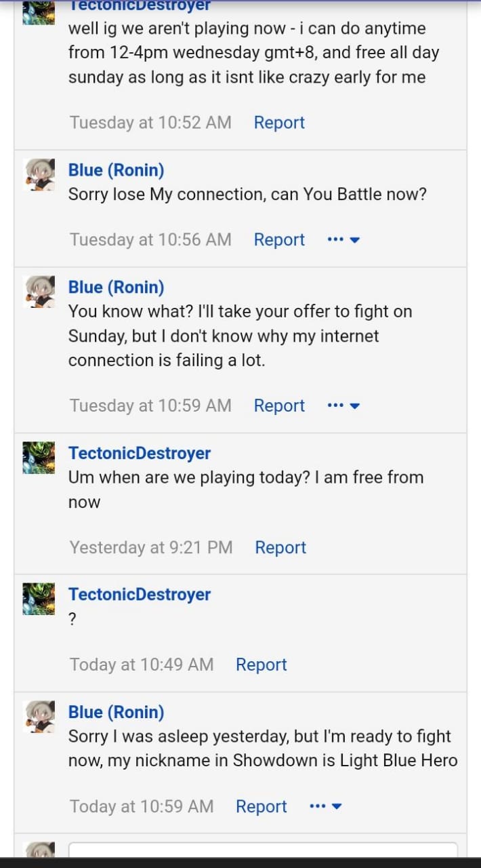481x868 pixels.
Task: Open TectonicDestroyer profile name above "Um when" message
Action: (140, 453)
